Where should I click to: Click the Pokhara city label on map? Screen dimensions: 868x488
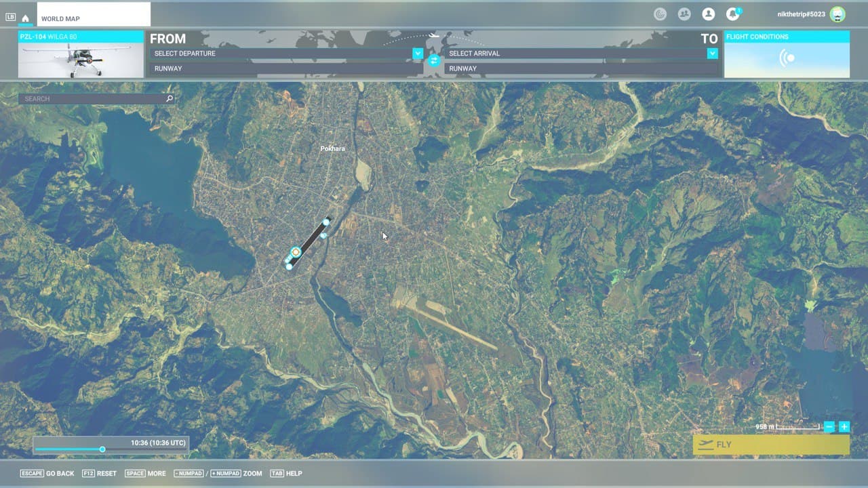[x=332, y=148]
